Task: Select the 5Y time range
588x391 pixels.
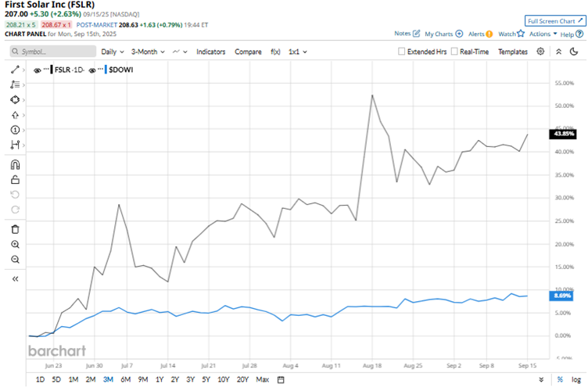Action: [x=206, y=380]
